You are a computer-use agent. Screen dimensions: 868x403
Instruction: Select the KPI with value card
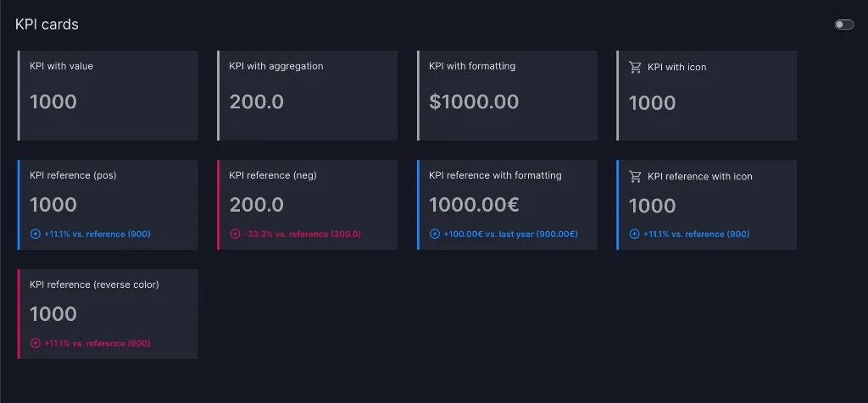click(108, 96)
